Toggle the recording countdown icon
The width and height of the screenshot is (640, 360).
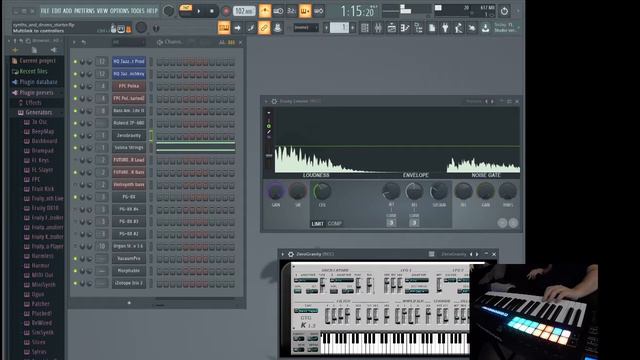coord(291,11)
